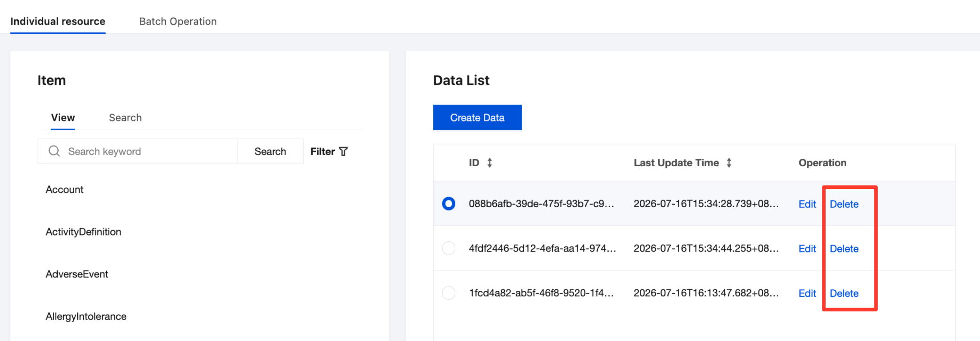
Task: Sort the table by ID column arrows
Action: coord(490,163)
